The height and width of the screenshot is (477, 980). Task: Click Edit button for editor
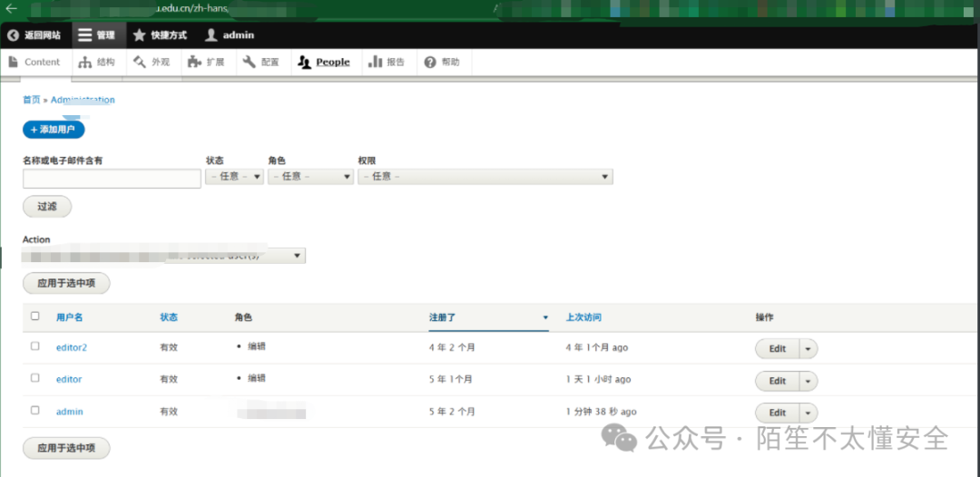coord(778,381)
